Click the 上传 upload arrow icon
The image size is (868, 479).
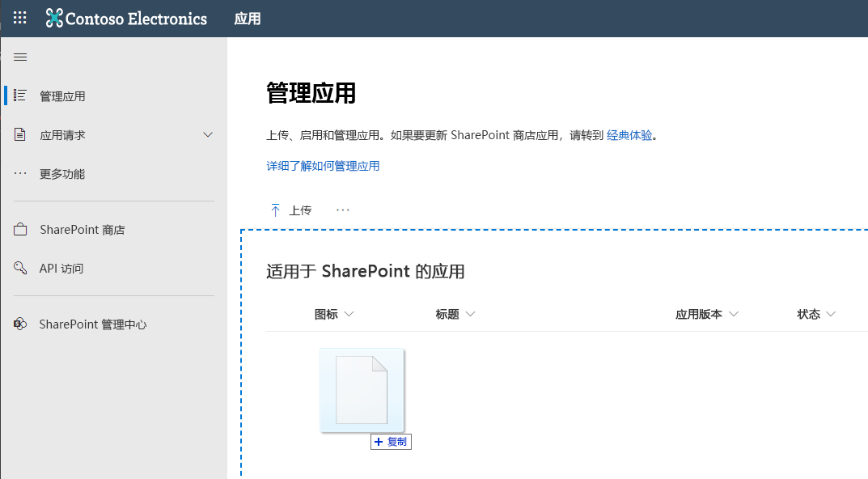point(276,210)
